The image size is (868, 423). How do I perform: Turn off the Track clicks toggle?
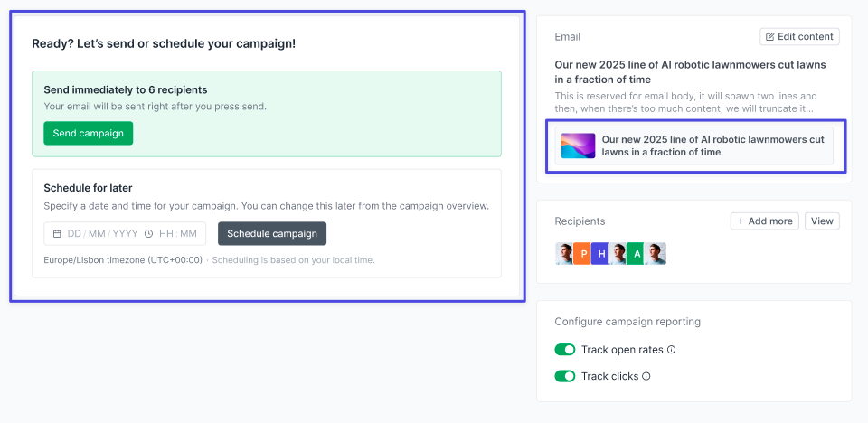click(565, 376)
